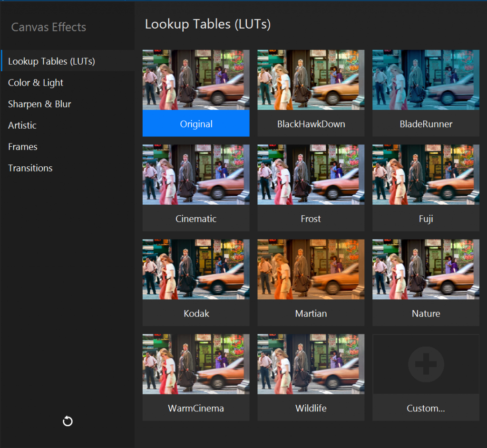Click the Canvas Effects panel title

tap(49, 27)
